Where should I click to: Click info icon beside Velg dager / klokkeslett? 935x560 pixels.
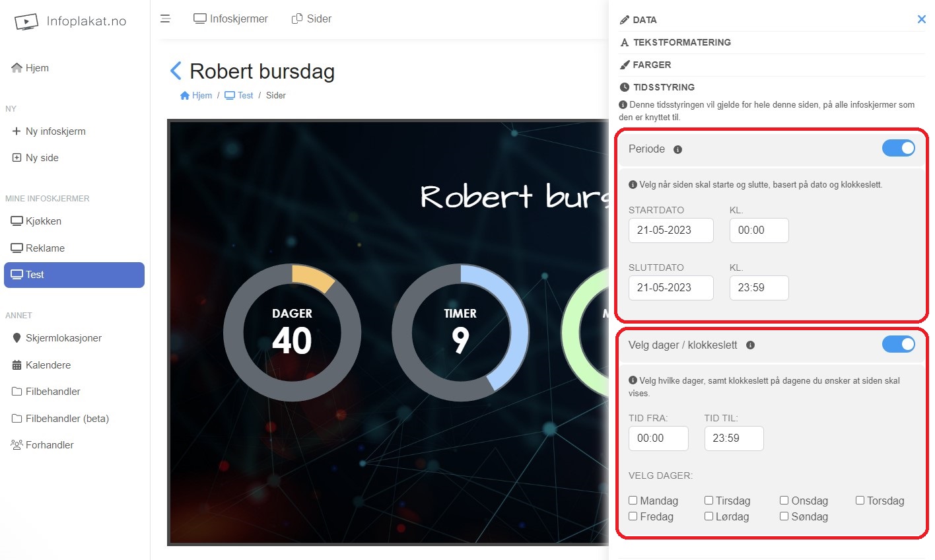pyautogui.click(x=750, y=345)
